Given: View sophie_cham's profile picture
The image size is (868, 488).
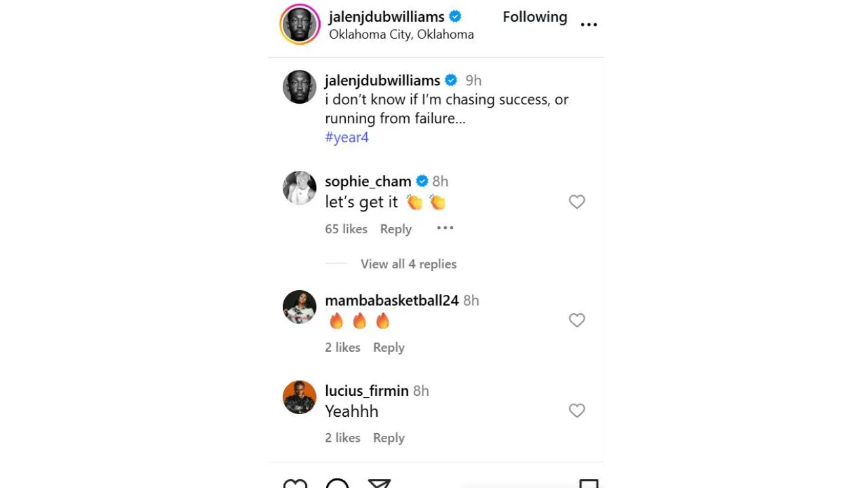Looking at the screenshot, I should pos(300,188).
